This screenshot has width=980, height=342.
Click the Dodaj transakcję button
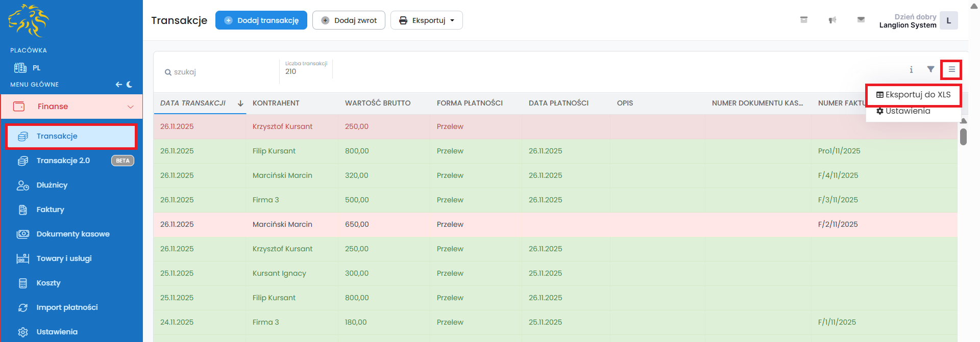[261, 20]
